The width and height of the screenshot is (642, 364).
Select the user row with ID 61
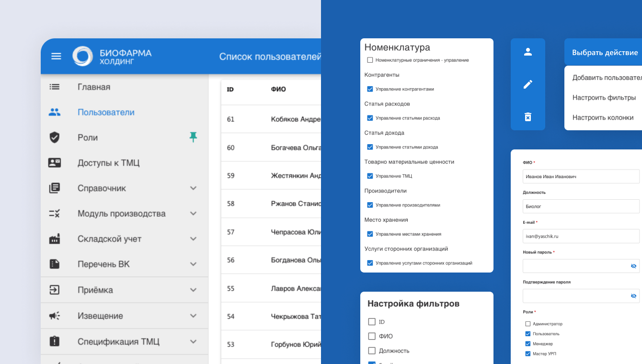[x=271, y=119]
